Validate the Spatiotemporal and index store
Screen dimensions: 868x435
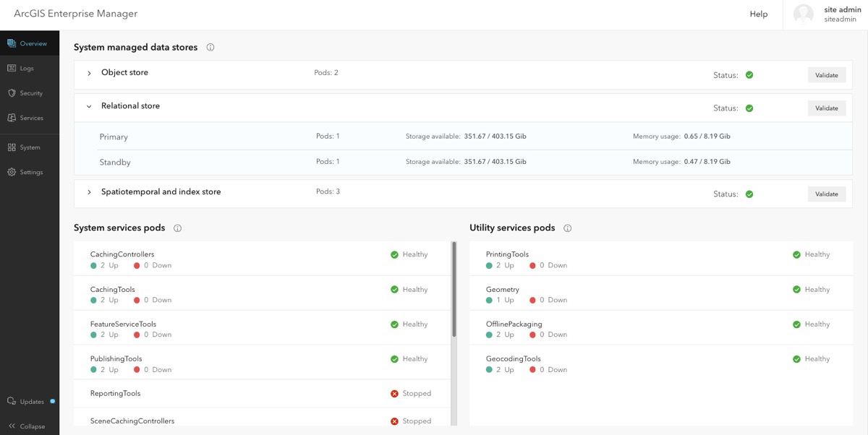tap(827, 194)
